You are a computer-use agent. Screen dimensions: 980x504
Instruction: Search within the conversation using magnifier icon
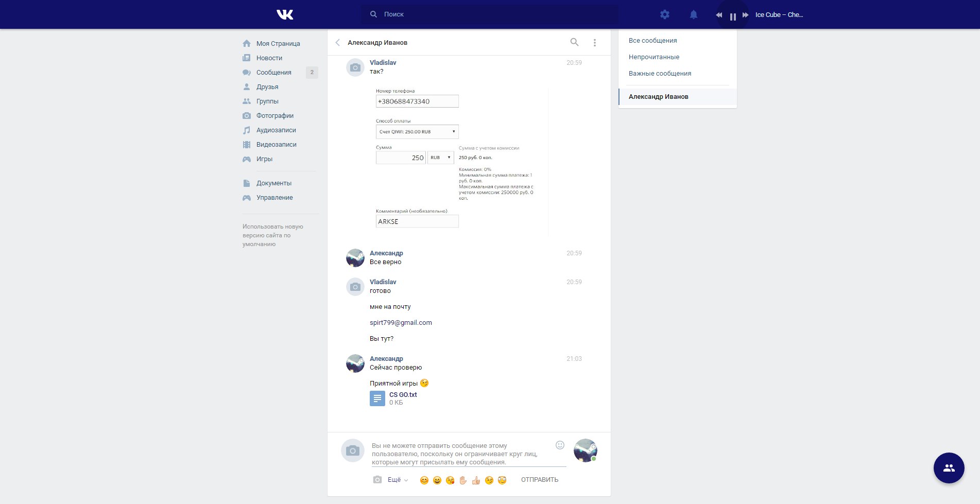tap(574, 42)
